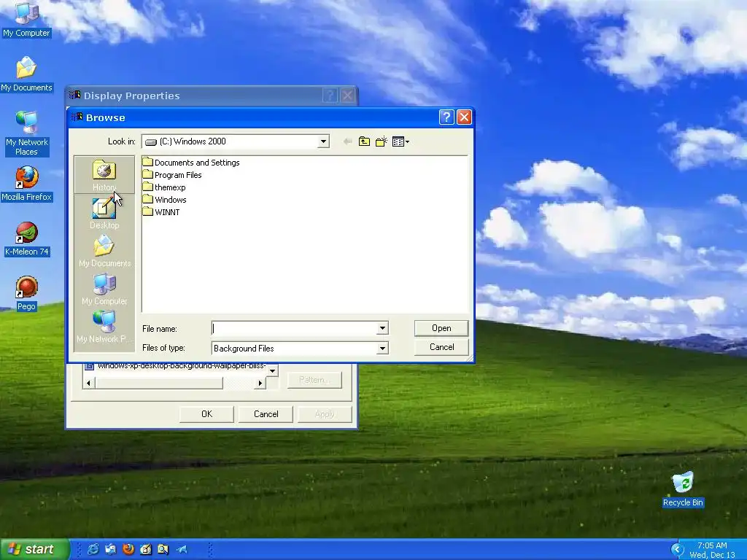Select My Computer in Browse places bar
The width and height of the screenshot is (747, 560).
tap(104, 289)
